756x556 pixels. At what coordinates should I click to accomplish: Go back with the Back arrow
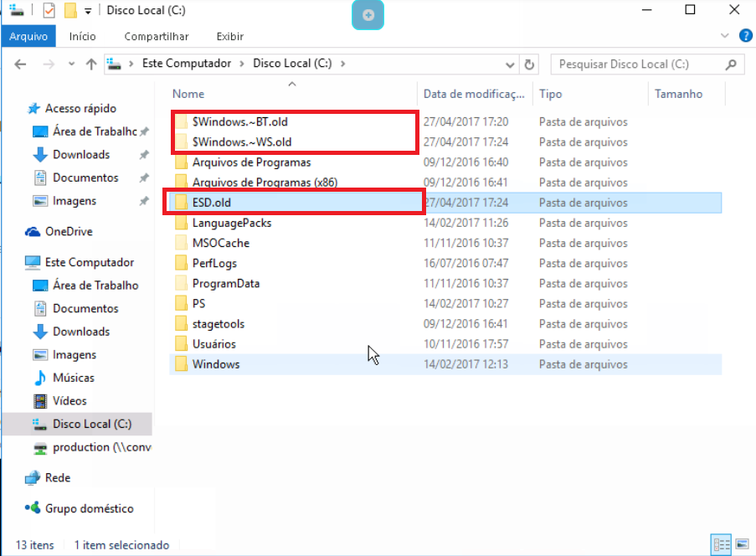pos(20,64)
